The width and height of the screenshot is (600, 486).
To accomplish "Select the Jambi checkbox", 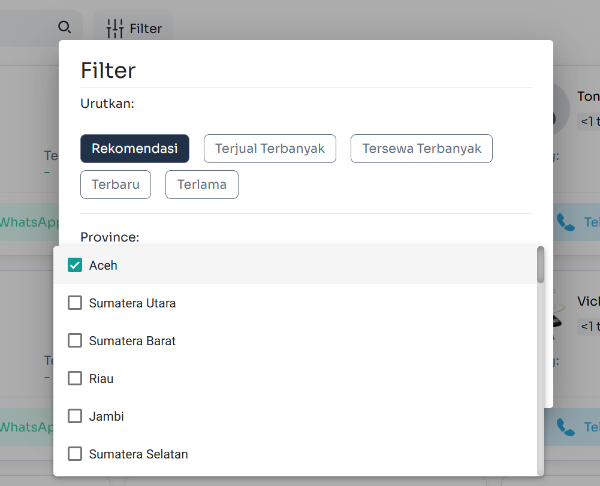I will coord(75,416).
